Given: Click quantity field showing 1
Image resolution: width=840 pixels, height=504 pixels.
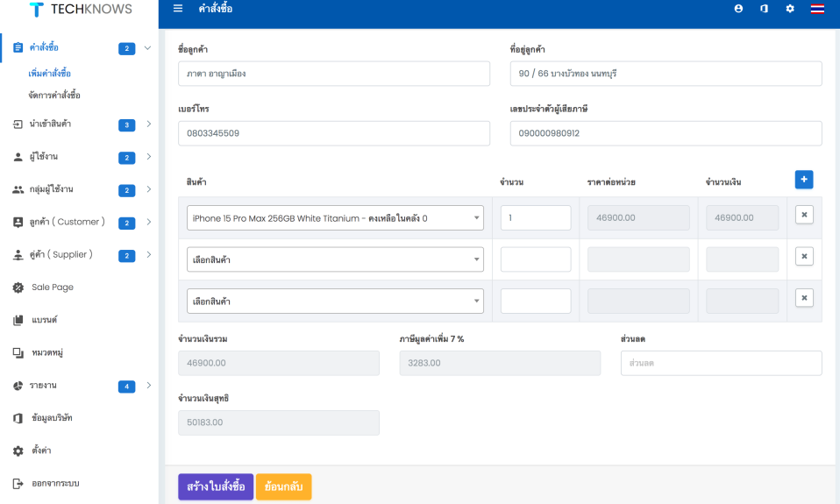Looking at the screenshot, I should [536, 218].
